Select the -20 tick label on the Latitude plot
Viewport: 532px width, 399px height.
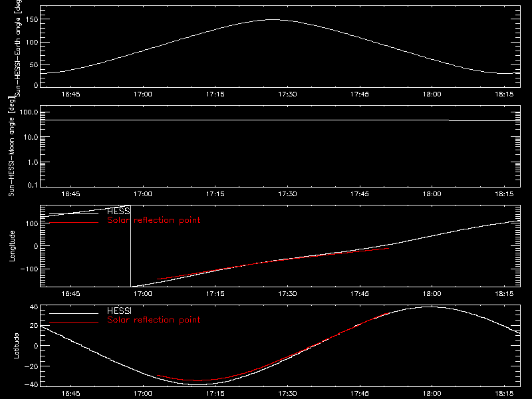31,366
